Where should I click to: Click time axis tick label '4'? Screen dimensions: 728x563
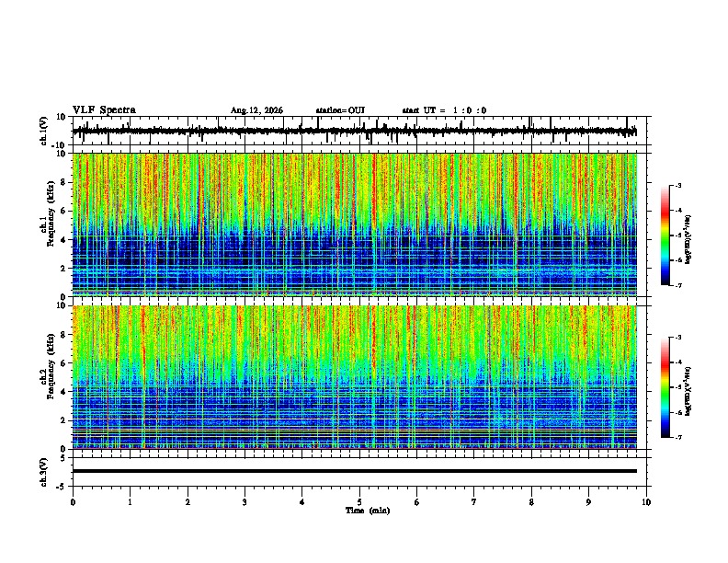[302, 502]
